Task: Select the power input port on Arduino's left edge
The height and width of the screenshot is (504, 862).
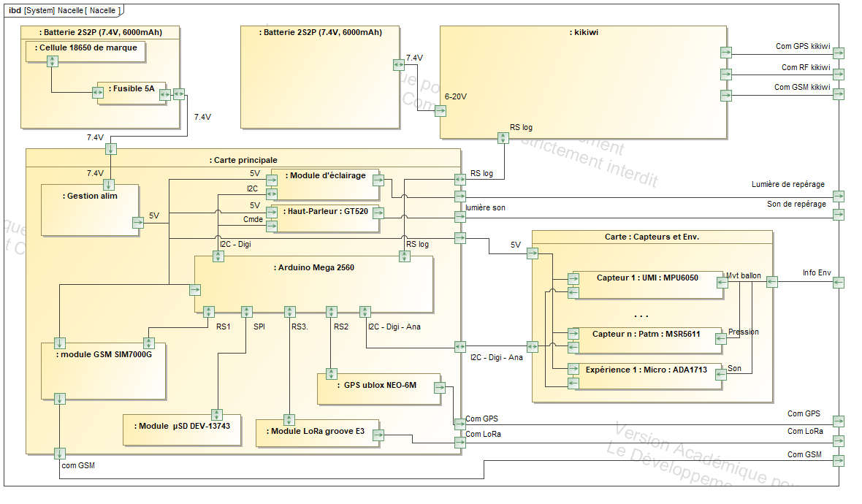Action: coord(195,290)
